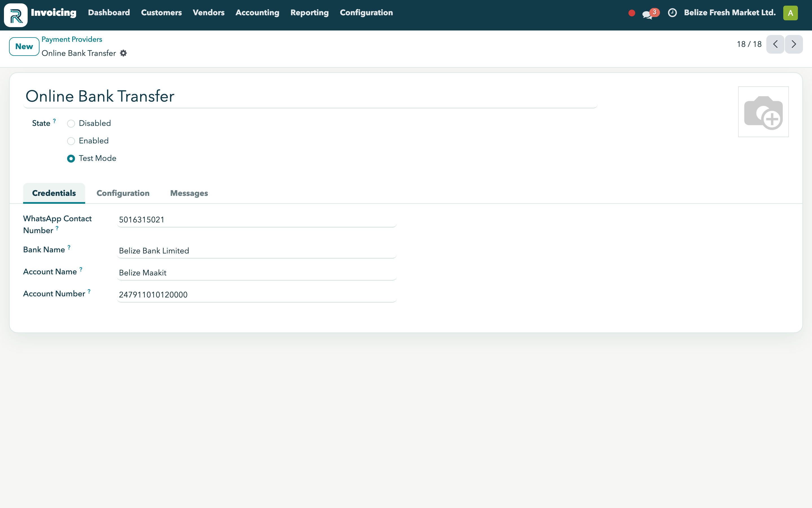Click the 18 / 18 pager counter
This screenshot has height=508, width=812.
click(749, 44)
